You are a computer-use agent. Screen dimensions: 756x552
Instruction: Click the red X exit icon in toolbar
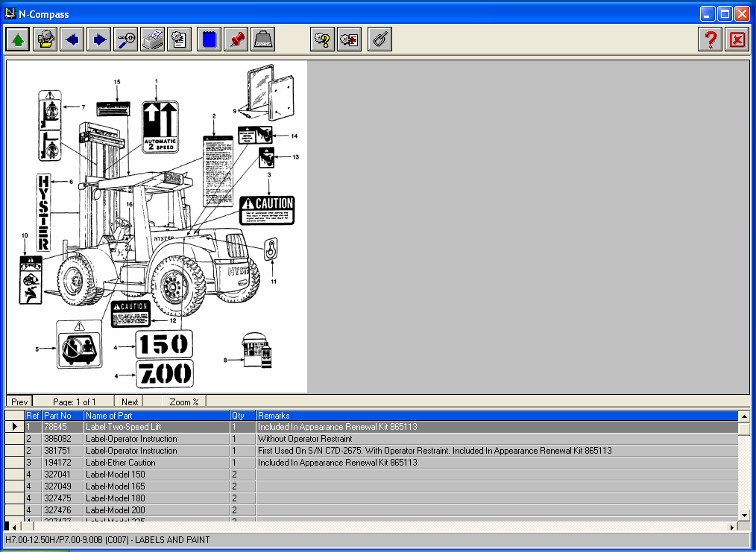coord(737,39)
